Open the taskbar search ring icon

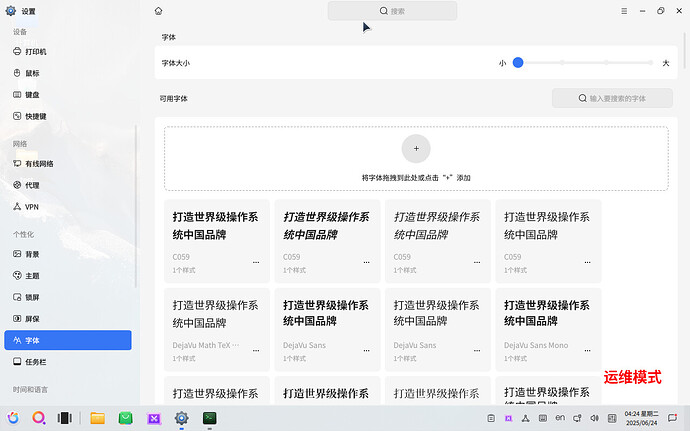click(39, 418)
